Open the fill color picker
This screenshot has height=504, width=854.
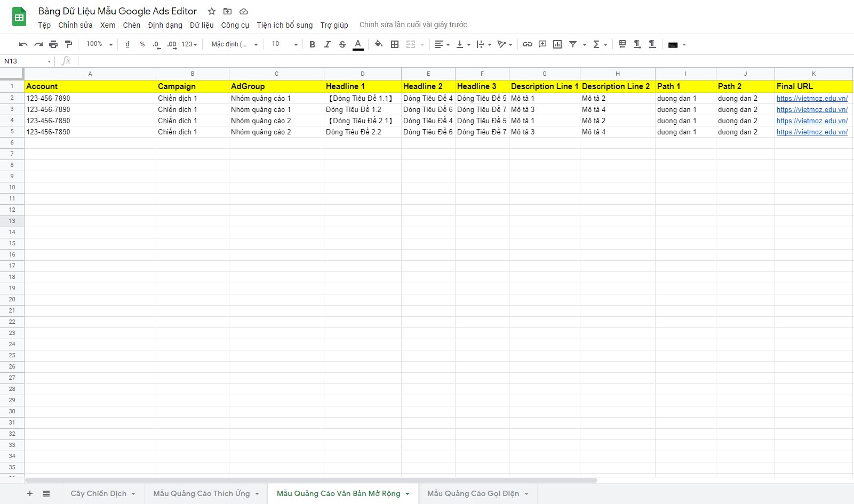coord(378,44)
